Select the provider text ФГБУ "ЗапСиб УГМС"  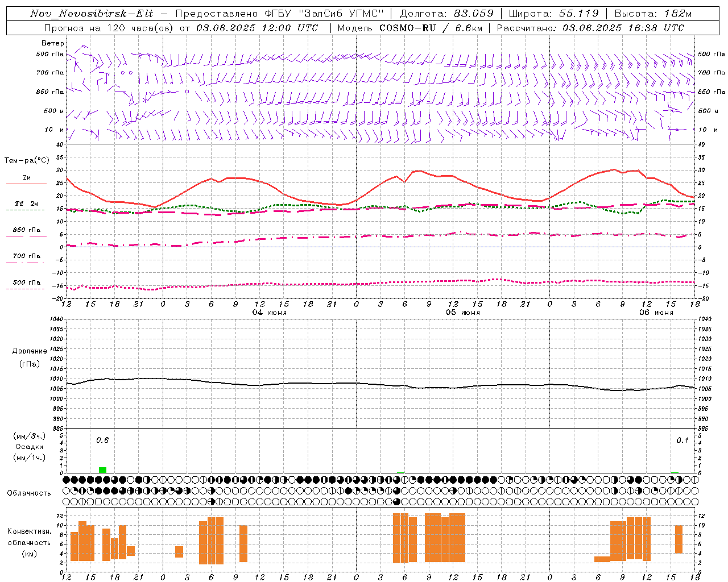[x=325, y=14]
